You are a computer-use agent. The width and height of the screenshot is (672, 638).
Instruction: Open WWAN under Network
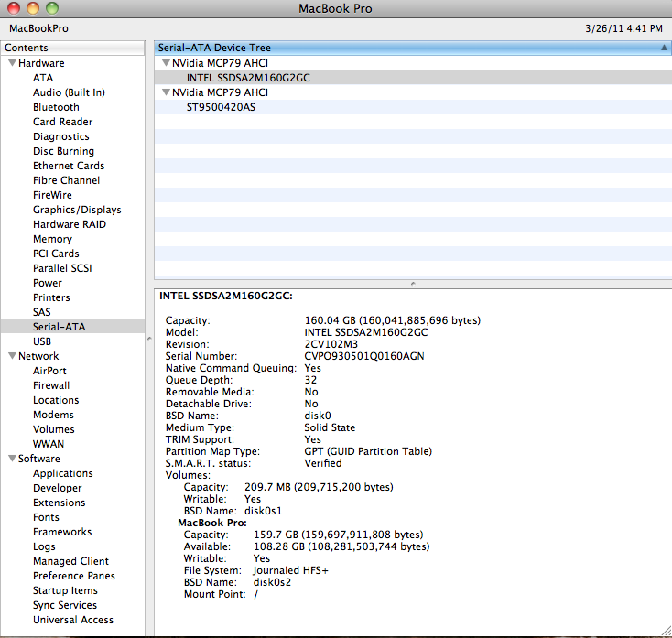point(49,444)
